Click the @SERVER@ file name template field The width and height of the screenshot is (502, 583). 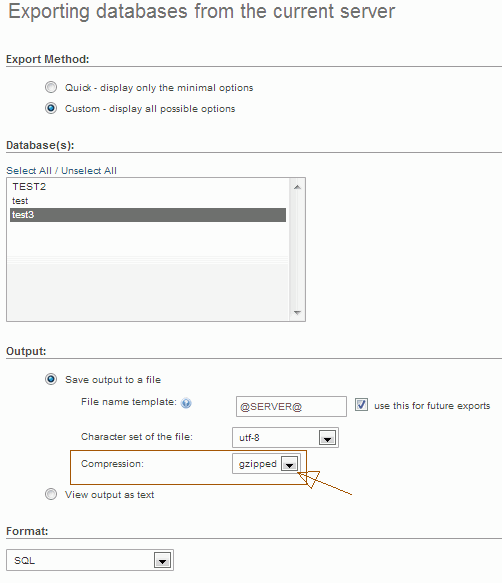tap(291, 406)
